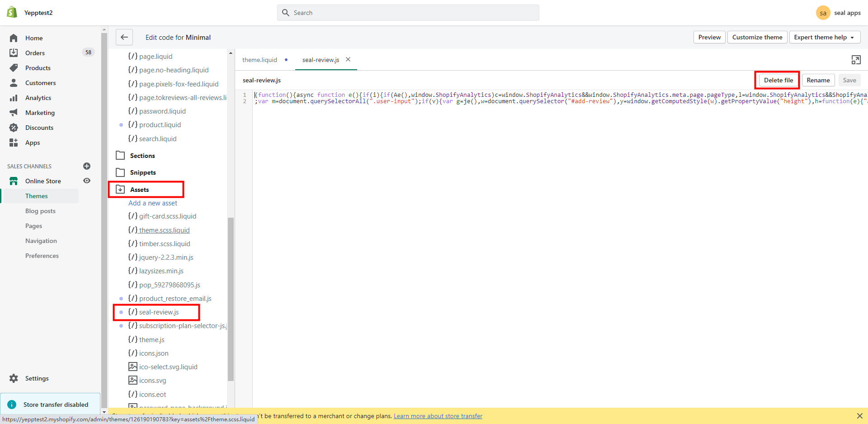Click the back arrow button
This screenshot has height=424, width=868.
click(124, 37)
